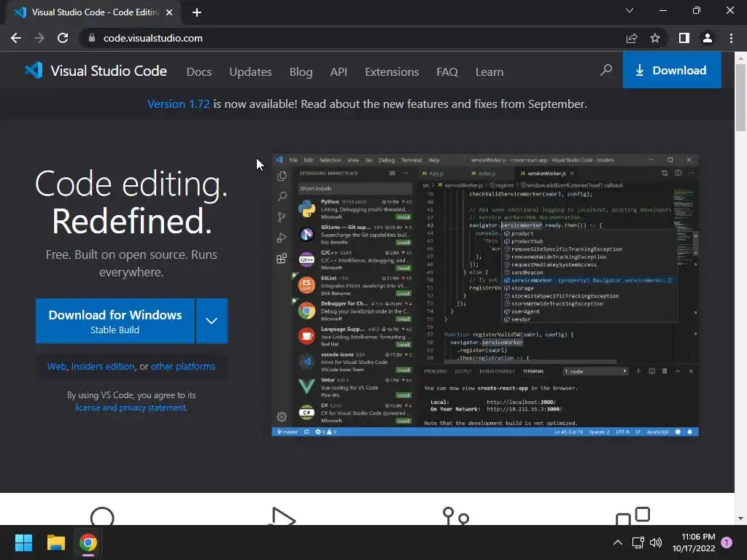747x560 pixels.
Task: Click the browser forward arrow
Action: (39, 38)
